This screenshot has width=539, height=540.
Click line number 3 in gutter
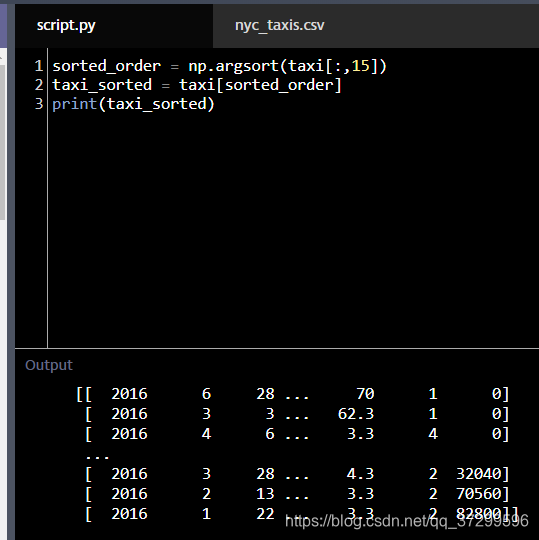[39, 104]
